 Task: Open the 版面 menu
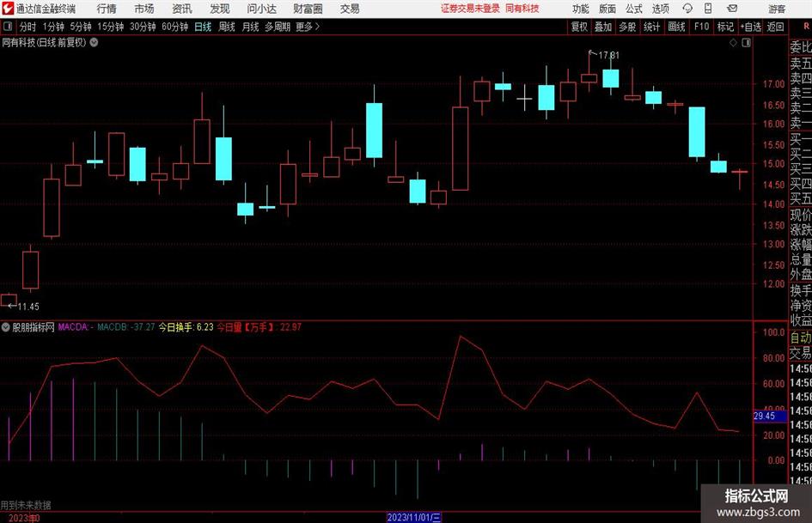(x=607, y=9)
